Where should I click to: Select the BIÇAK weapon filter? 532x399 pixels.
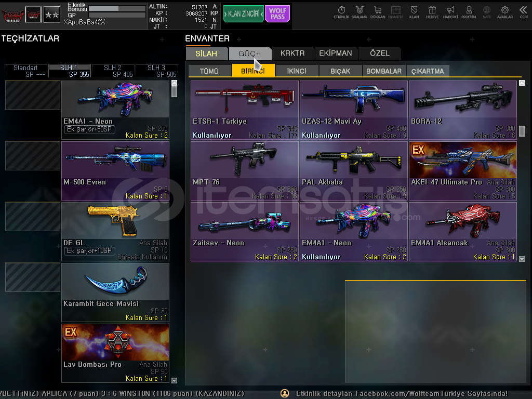340,71
